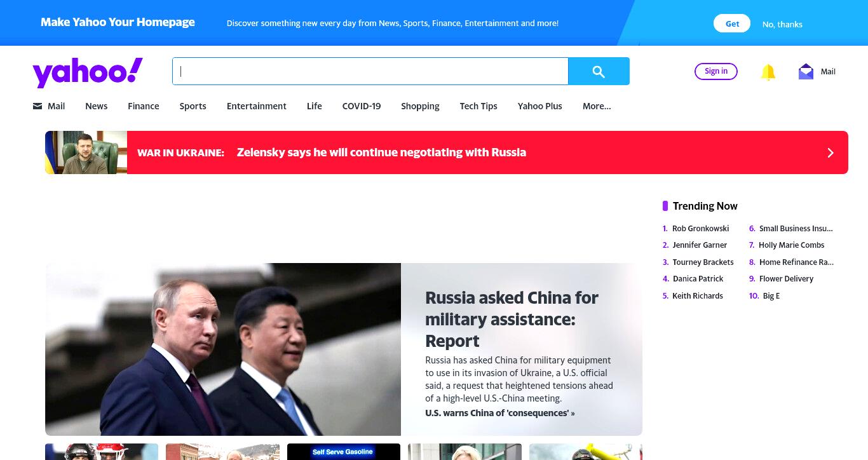Read U.S. warns China of 'consequences' link
The width and height of the screenshot is (868, 460).
500,413
